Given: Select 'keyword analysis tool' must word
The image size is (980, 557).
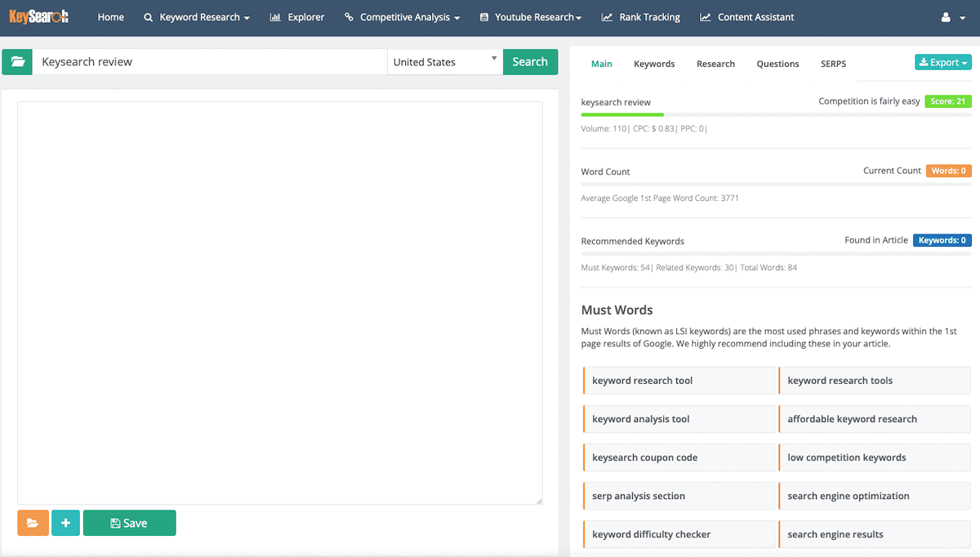Looking at the screenshot, I should tap(679, 419).
